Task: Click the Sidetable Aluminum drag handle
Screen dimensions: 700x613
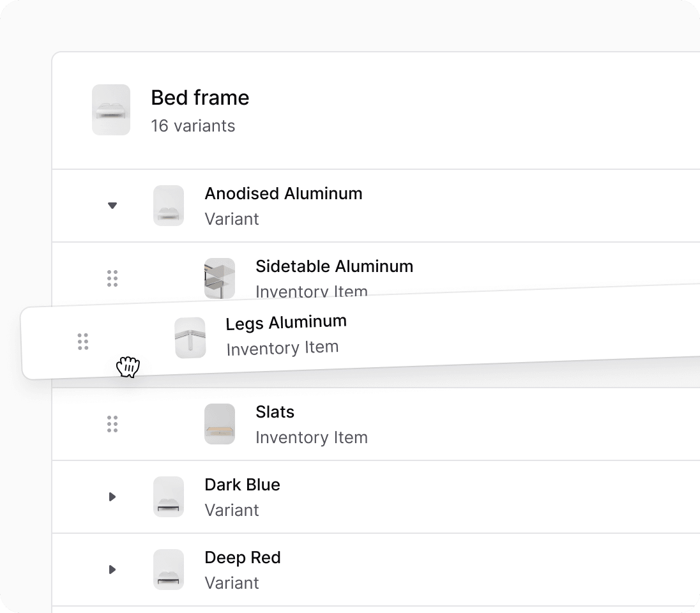Action: tap(112, 278)
